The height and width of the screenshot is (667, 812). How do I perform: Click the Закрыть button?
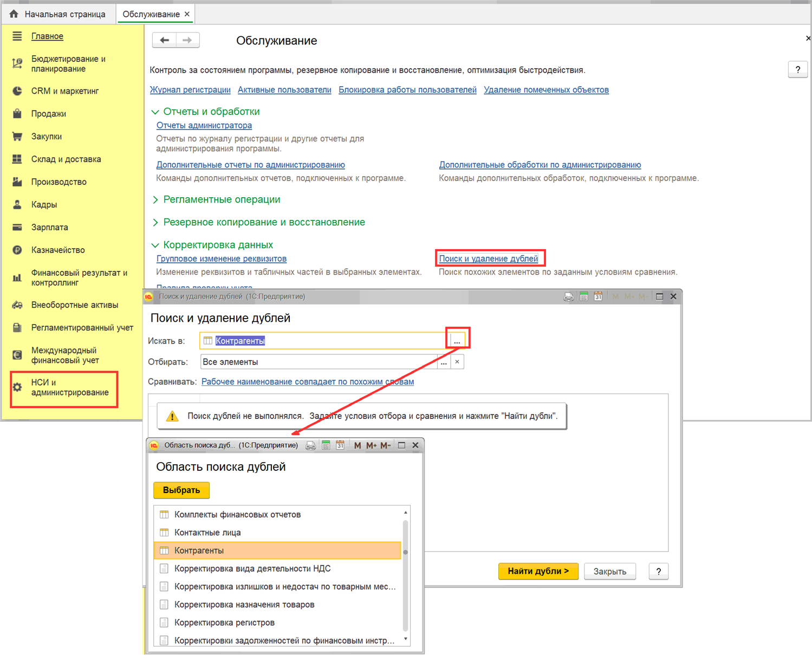pyautogui.click(x=610, y=571)
